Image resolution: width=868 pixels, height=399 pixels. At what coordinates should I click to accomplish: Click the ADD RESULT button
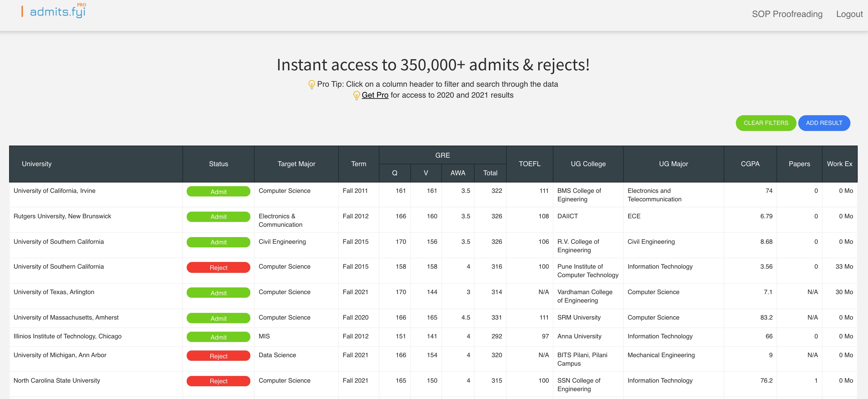point(824,123)
